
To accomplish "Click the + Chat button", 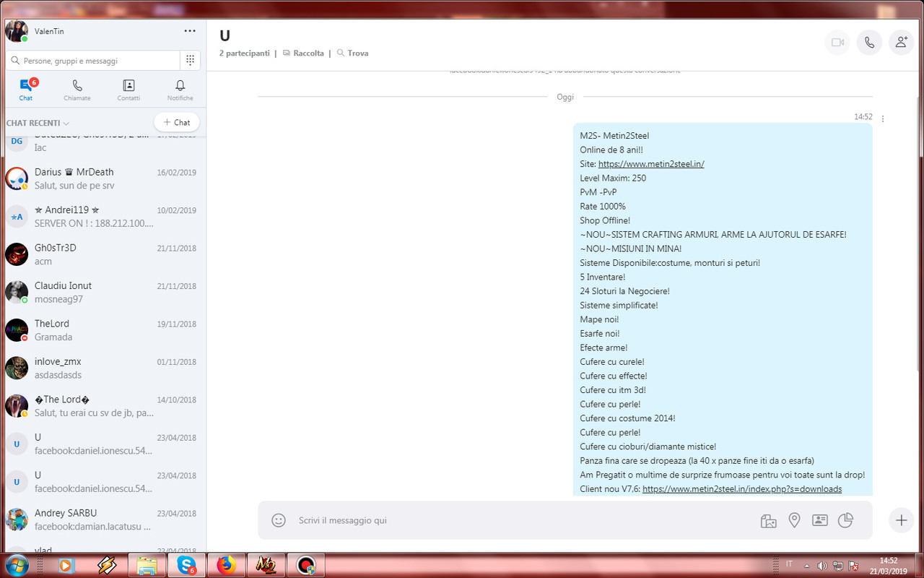I will pyautogui.click(x=177, y=122).
